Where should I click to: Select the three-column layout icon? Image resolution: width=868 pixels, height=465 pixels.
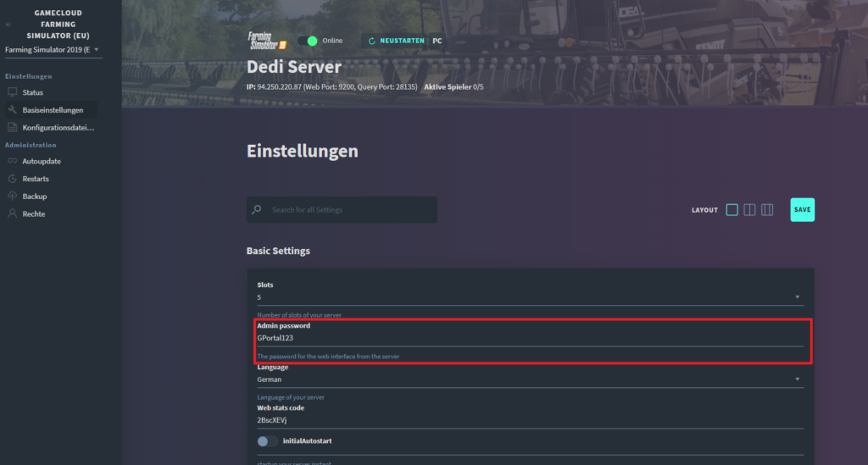[767, 209]
